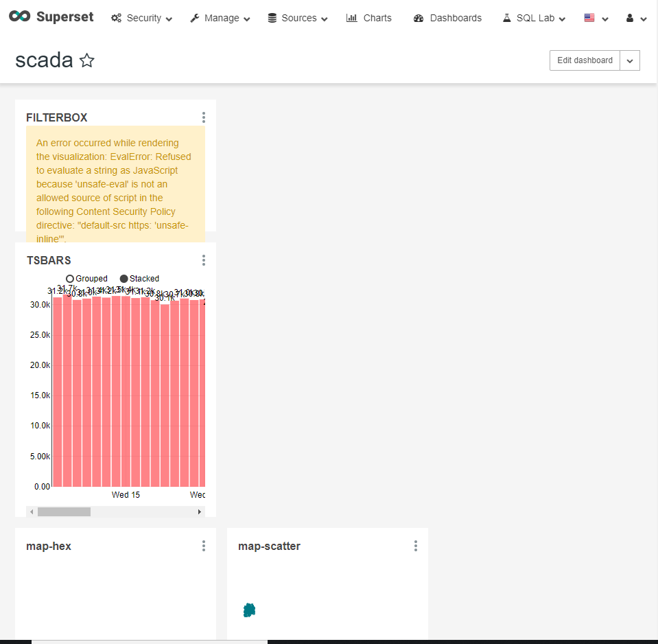Open the map-scatter chart options menu
This screenshot has height=644, width=658.
tap(415, 546)
